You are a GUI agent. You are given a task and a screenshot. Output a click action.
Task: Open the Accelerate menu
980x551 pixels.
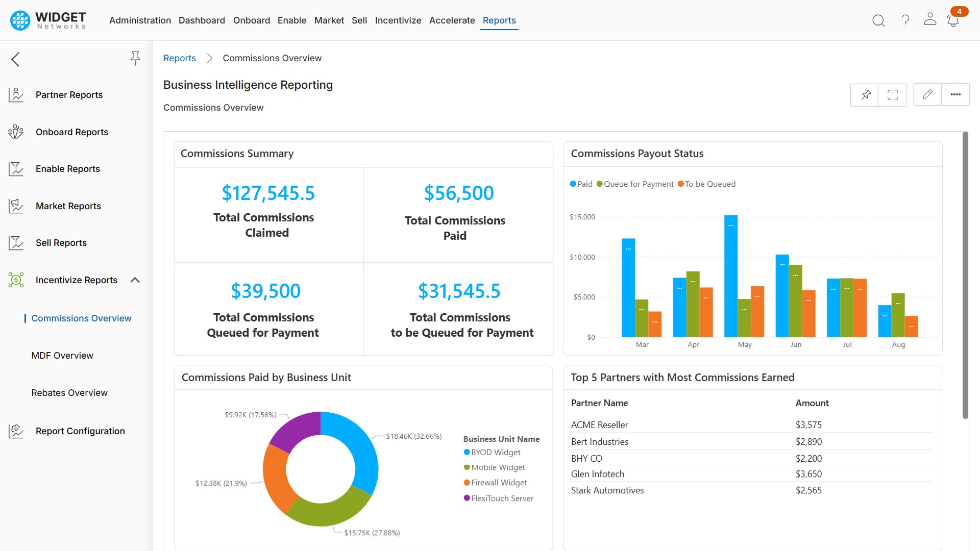(452, 20)
